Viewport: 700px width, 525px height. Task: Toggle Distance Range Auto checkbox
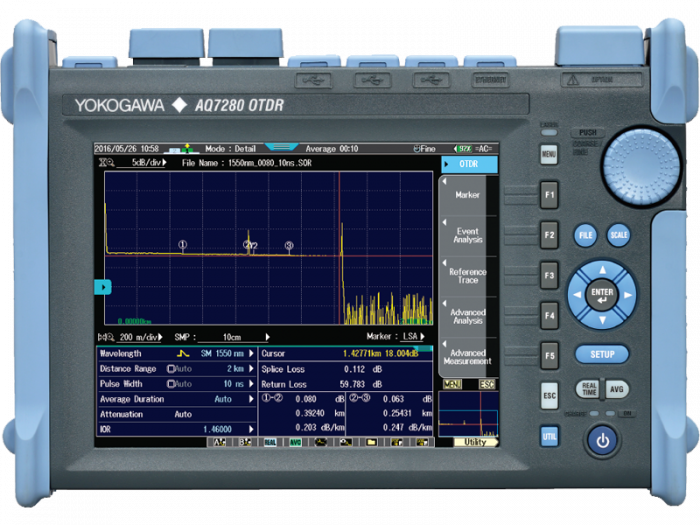[x=171, y=369]
